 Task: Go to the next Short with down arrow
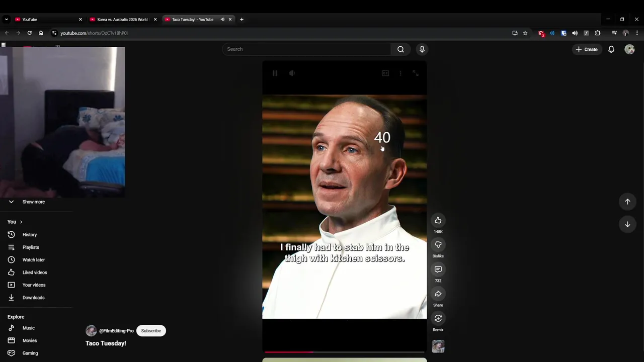tap(627, 224)
